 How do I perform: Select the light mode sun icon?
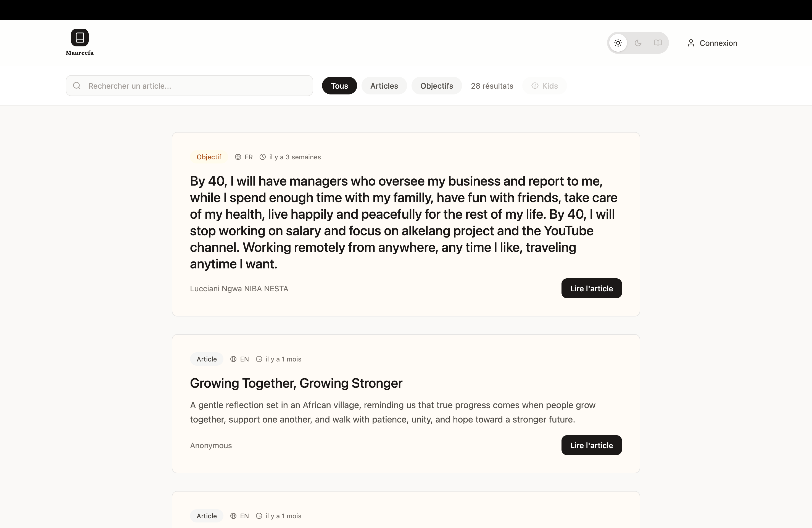click(618, 43)
